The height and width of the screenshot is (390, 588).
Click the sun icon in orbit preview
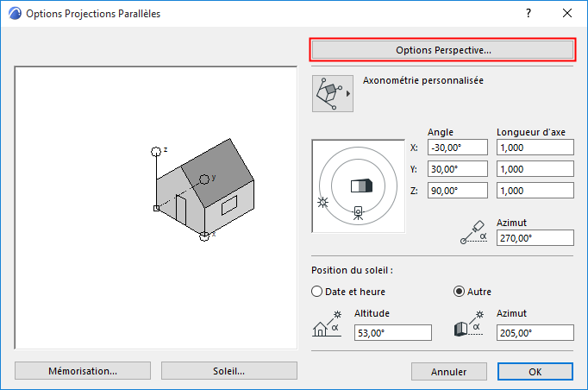click(x=323, y=202)
